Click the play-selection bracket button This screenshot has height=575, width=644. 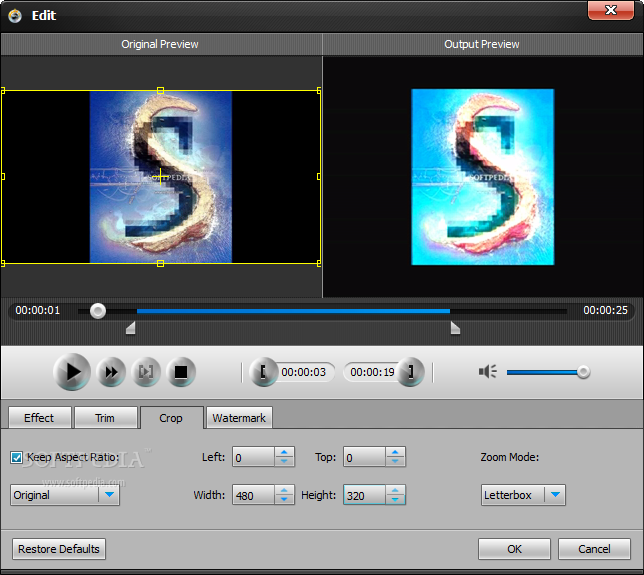[x=146, y=372]
